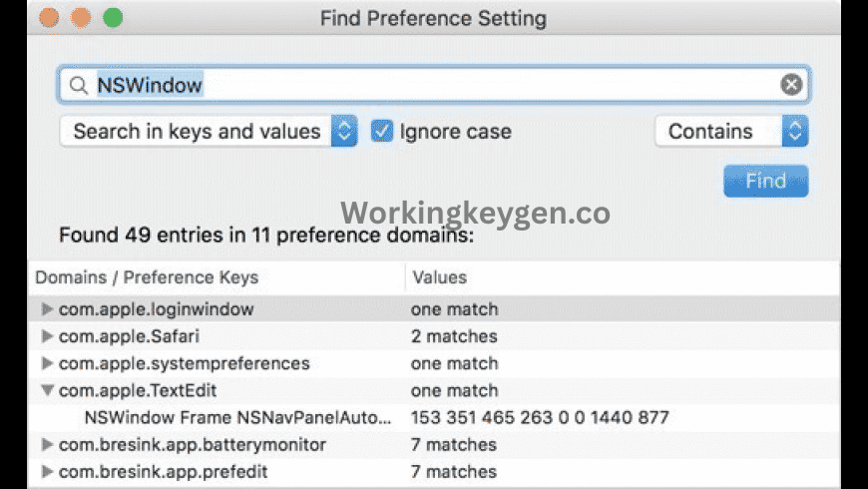Click 'one match' in the TextEdit row

(x=455, y=390)
